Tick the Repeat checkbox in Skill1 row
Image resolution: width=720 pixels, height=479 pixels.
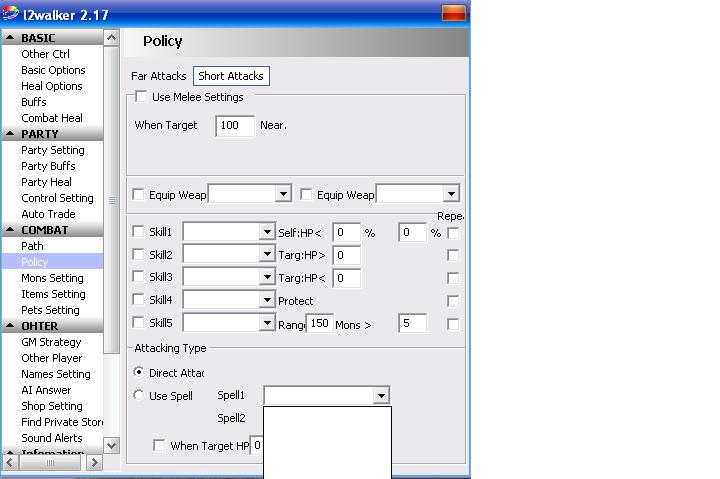453,233
